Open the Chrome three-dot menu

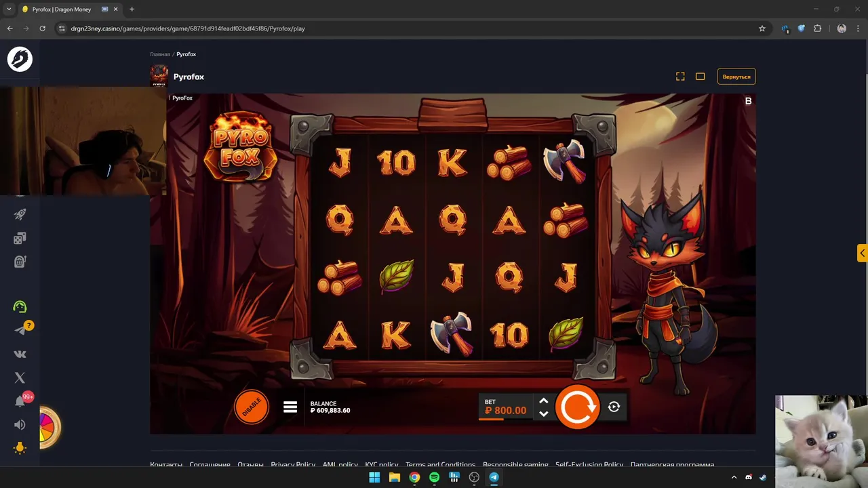click(858, 28)
